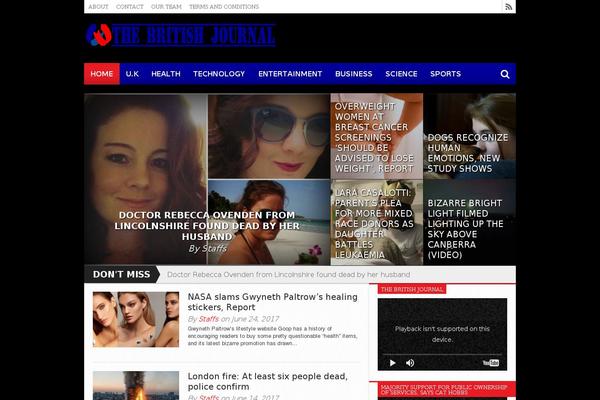Viewport: 600px width, 400px height.
Task: Open Terms and Conditions link
Action: [224, 7]
